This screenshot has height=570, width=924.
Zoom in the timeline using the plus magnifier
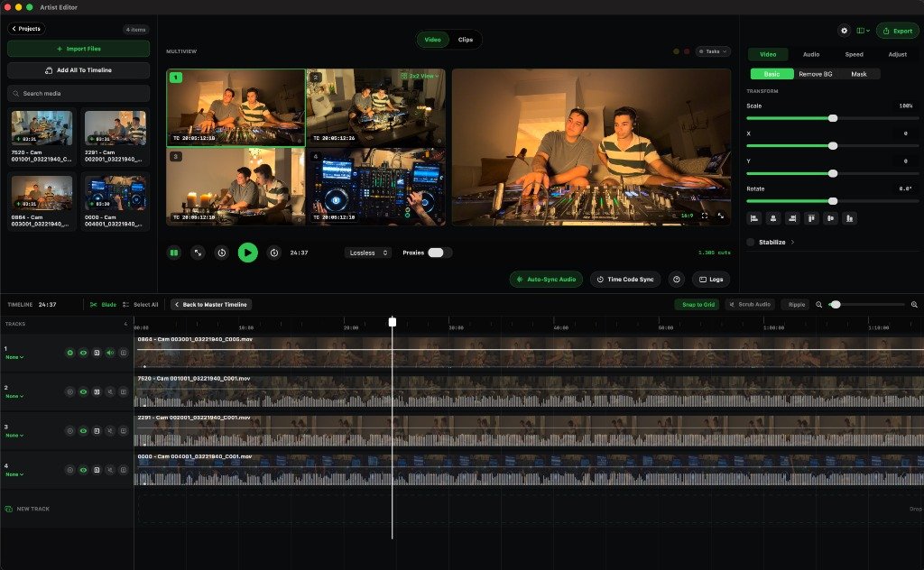[x=915, y=305]
